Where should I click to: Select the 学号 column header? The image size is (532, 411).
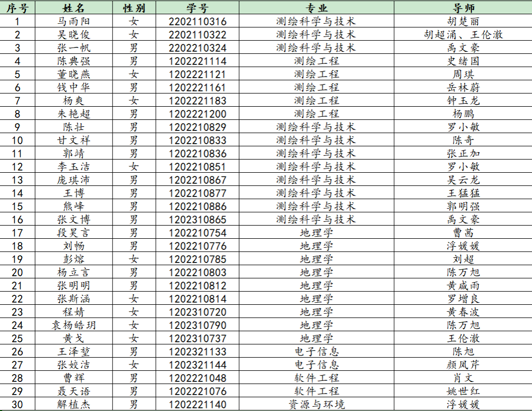click(x=197, y=8)
